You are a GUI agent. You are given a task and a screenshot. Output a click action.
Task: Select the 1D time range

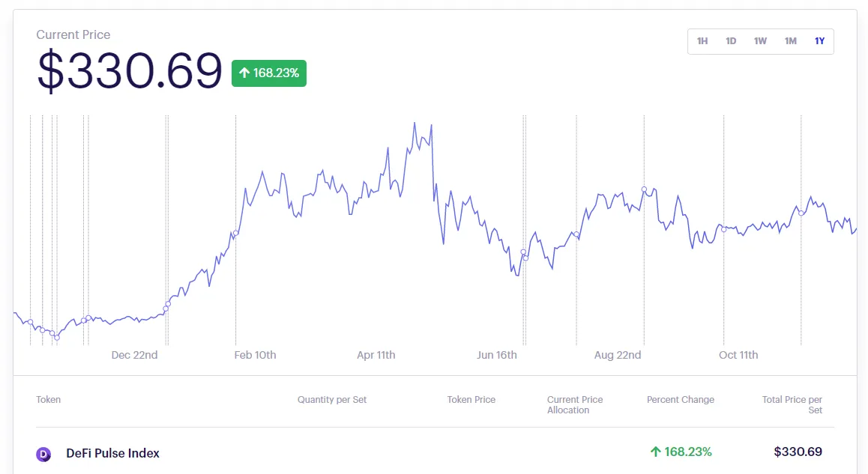point(731,41)
